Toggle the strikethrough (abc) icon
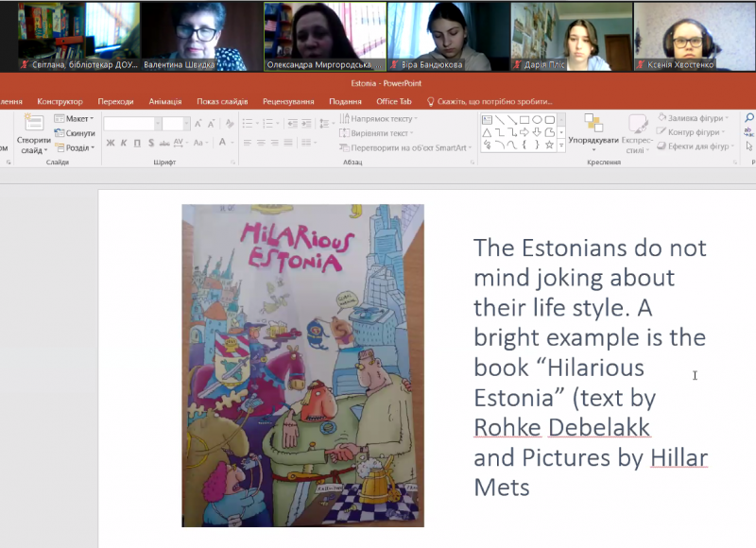Image resolution: width=756 pixels, height=548 pixels. click(x=164, y=143)
